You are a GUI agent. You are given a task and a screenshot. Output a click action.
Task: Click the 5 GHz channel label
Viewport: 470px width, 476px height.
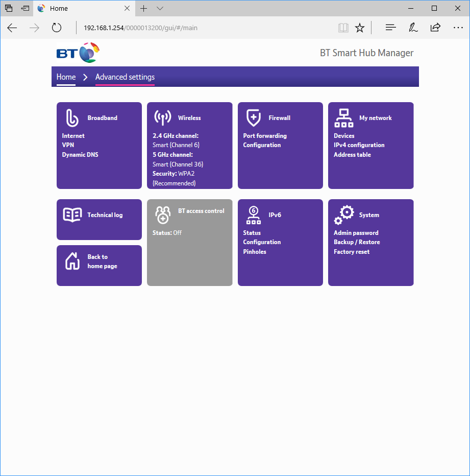tap(172, 155)
